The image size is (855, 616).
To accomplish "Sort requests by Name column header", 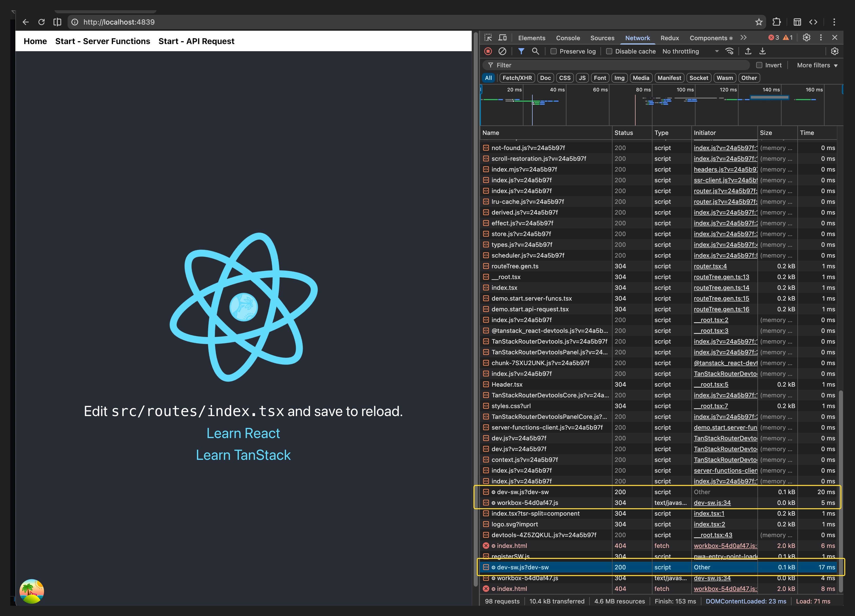I will click(546, 133).
